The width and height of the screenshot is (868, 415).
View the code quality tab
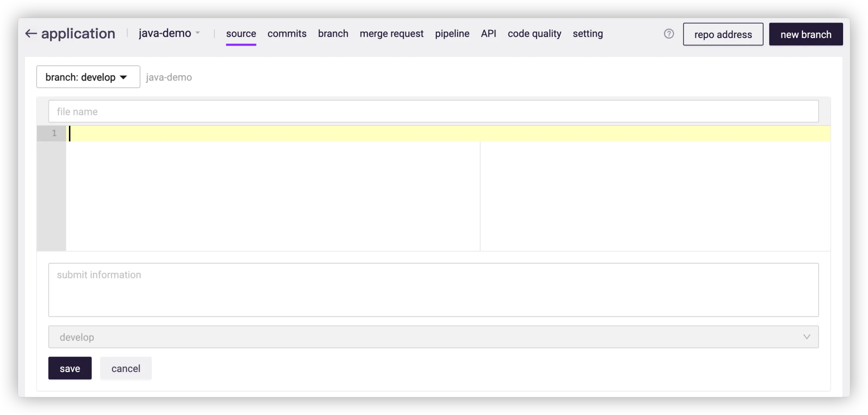pyautogui.click(x=534, y=34)
